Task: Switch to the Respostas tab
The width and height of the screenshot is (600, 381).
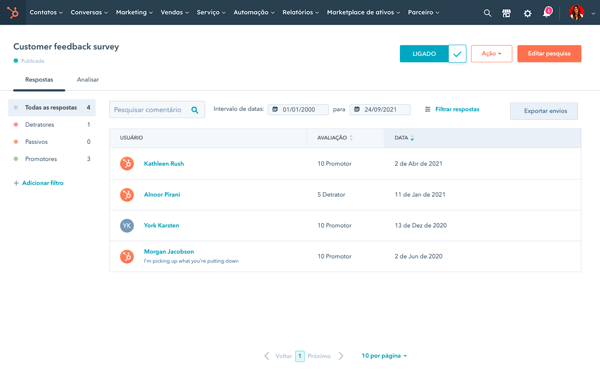Action: point(39,80)
